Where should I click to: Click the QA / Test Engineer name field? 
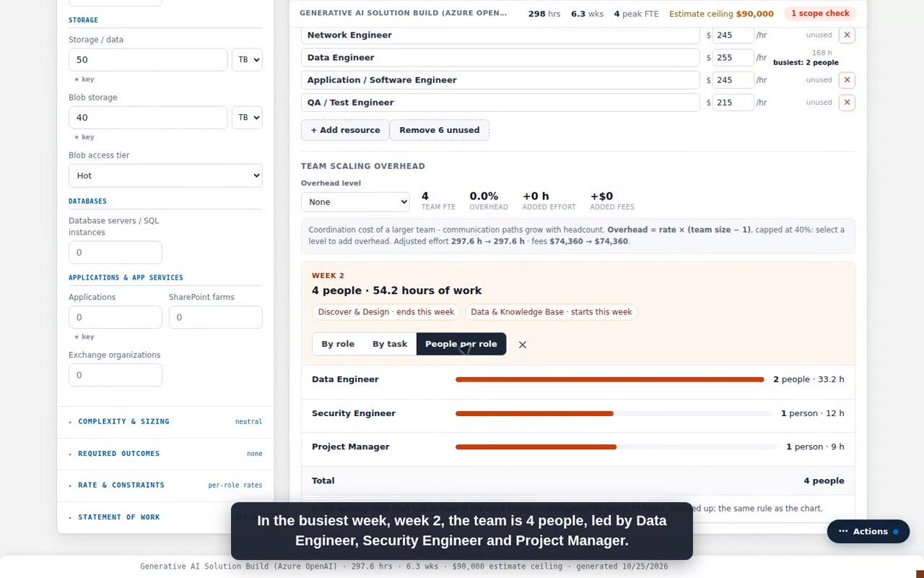pos(500,103)
